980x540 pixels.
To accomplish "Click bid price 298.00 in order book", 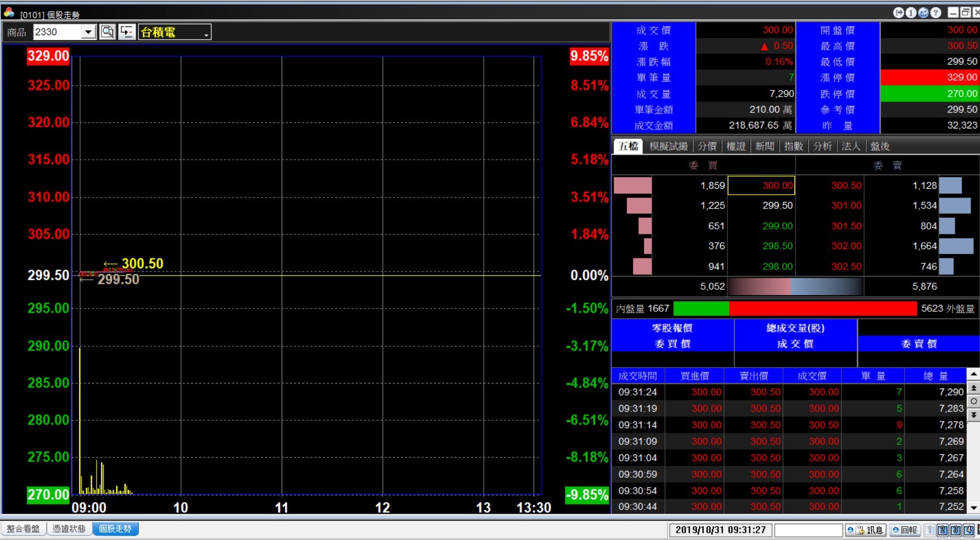I will point(777,266).
